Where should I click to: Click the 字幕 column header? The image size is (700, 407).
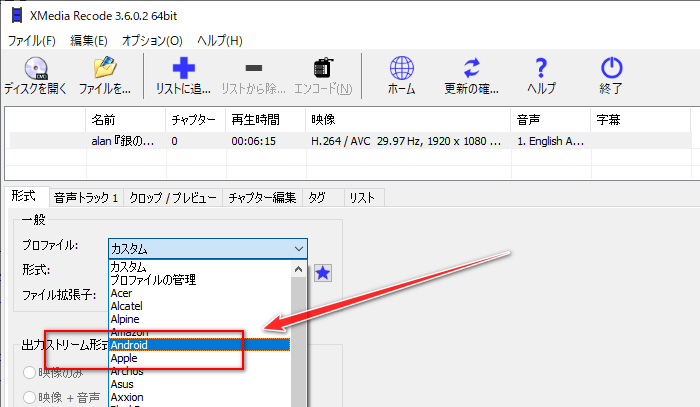coord(641,120)
